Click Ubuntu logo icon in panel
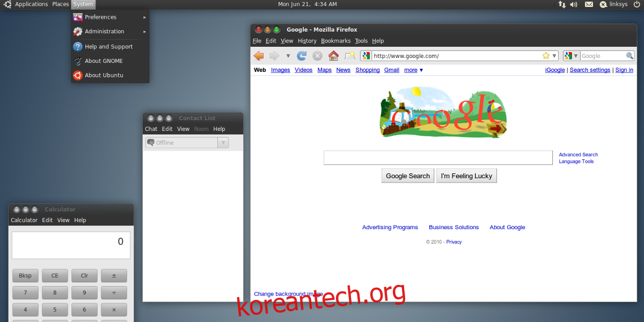The image size is (644, 322). click(x=7, y=4)
